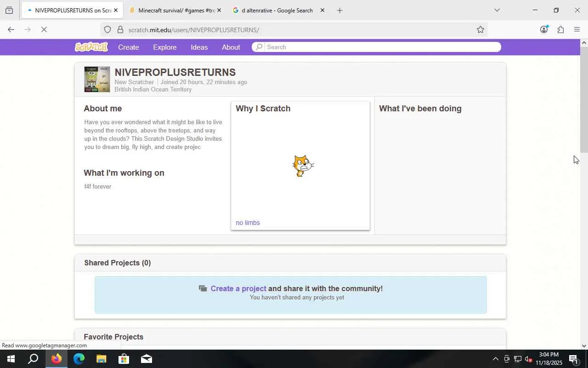Click the NIVEPROPLUSRETURNS username heading
The width and height of the screenshot is (588, 368).
[x=175, y=72]
